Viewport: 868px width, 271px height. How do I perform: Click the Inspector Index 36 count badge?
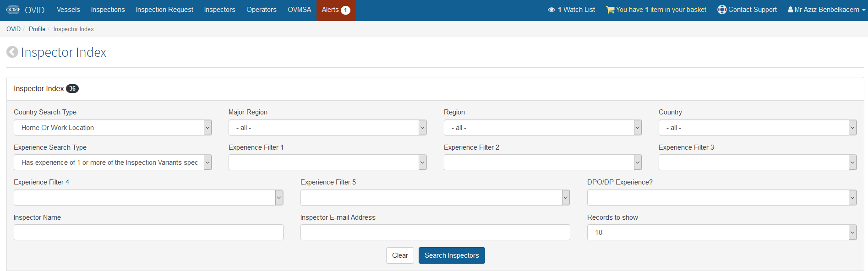point(72,89)
